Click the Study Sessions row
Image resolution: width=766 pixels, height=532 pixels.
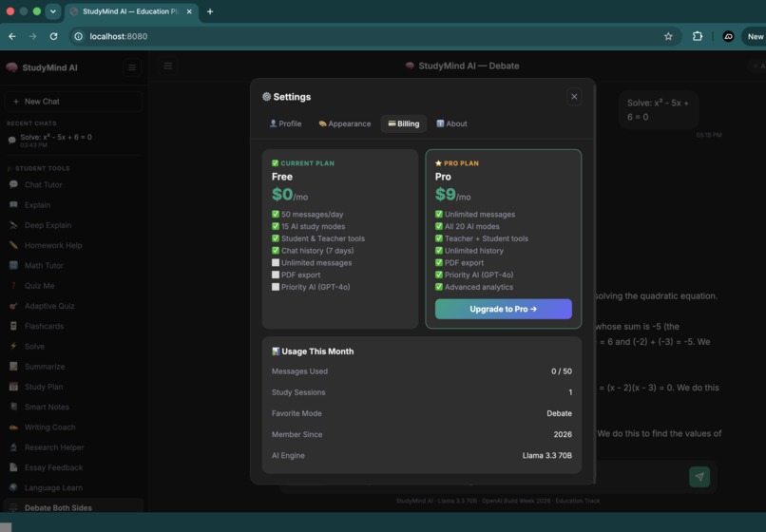coord(422,392)
